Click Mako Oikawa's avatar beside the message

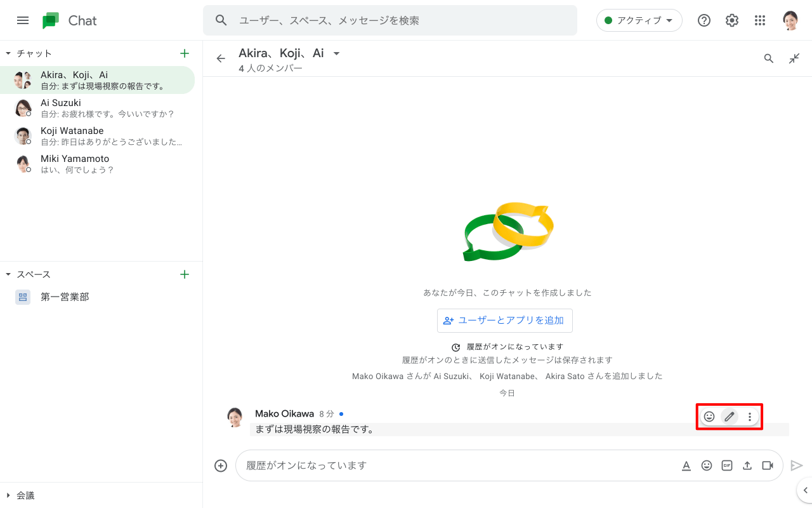[x=235, y=417]
